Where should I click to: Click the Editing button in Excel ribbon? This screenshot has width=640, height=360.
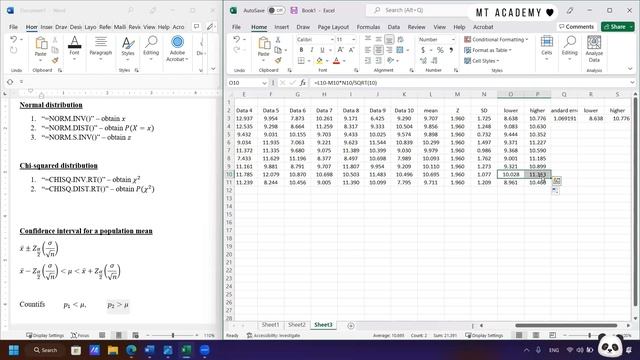pyautogui.click(x=569, y=48)
